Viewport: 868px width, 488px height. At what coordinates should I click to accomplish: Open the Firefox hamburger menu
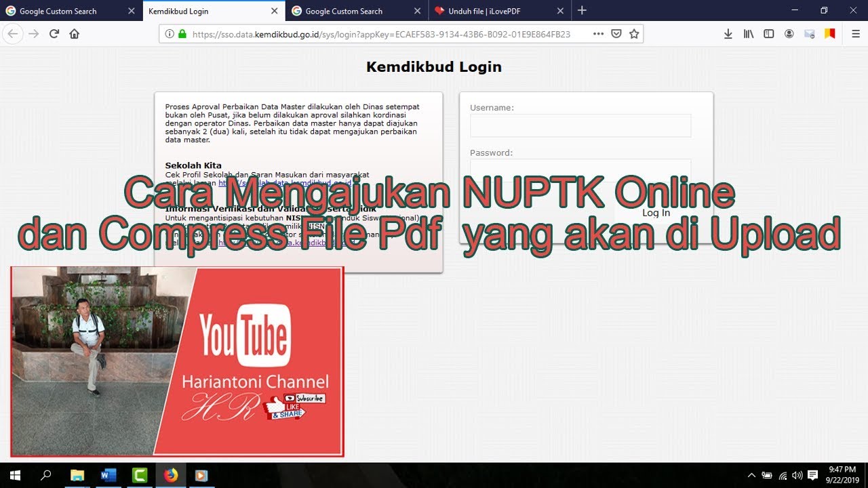(856, 34)
